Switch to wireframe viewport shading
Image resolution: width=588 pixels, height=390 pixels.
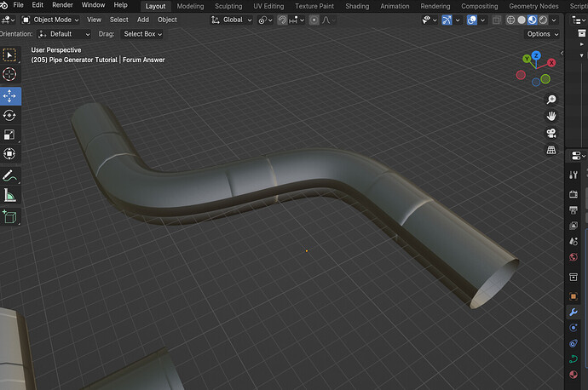pyautogui.click(x=510, y=20)
